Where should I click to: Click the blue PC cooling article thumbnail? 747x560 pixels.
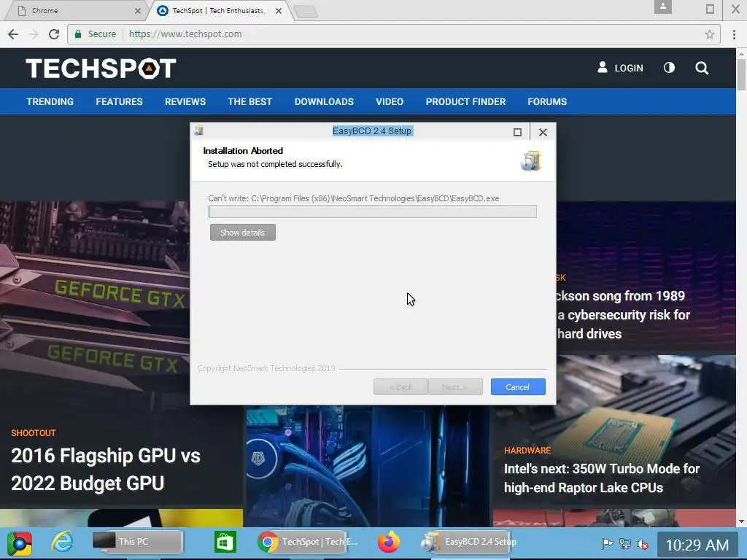click(x=368, y=466)
